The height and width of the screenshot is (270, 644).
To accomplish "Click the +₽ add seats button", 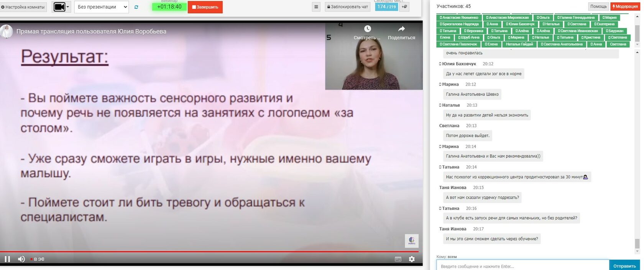I will pos(404,7).
